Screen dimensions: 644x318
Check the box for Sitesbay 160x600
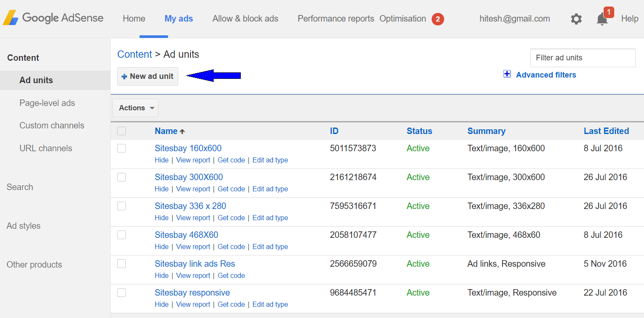(121, 148)
